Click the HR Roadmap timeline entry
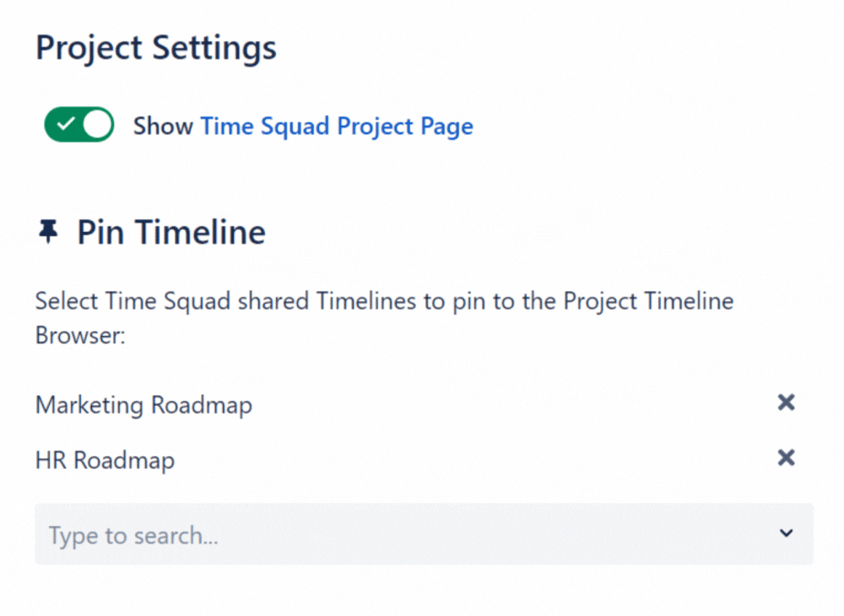 click(104, 460)
